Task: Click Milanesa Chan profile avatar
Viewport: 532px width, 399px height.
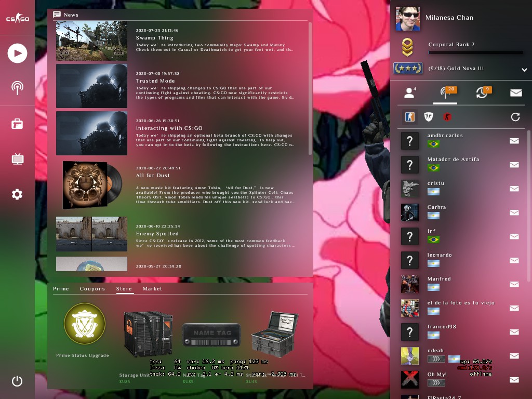Action: coord(407,18)
